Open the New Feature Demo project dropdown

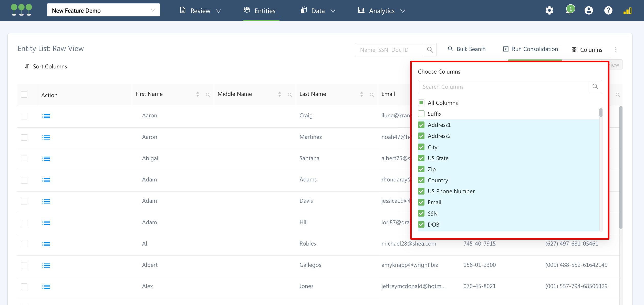pos(103,11)
